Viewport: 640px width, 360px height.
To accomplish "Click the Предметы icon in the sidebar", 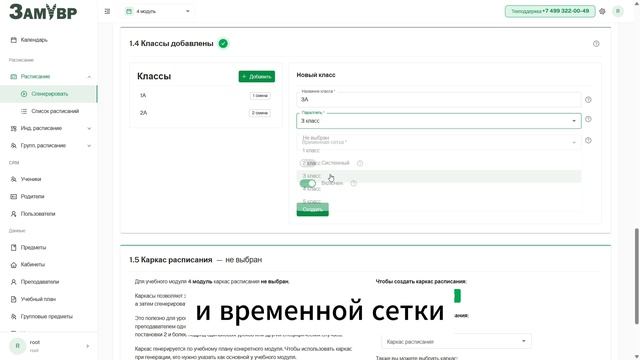I will tap(13, 247).
